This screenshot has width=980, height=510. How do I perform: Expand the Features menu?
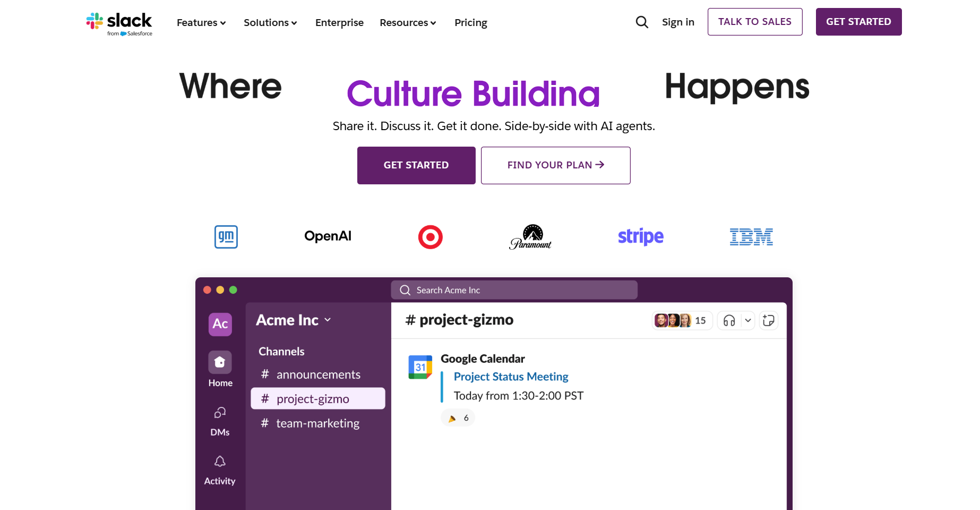pos(201,23)
